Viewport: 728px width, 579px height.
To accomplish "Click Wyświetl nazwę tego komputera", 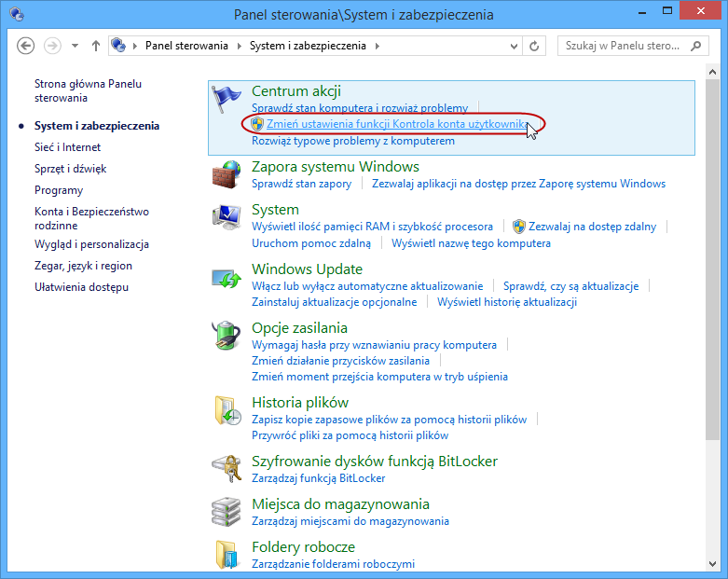I will coord(471,243).
